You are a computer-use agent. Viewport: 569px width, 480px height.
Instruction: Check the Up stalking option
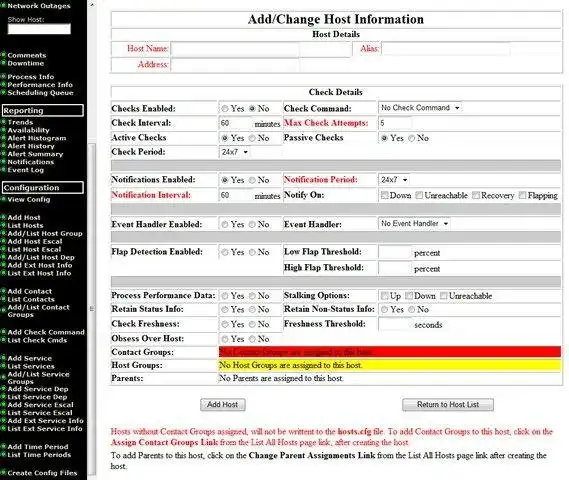[384, 296]
